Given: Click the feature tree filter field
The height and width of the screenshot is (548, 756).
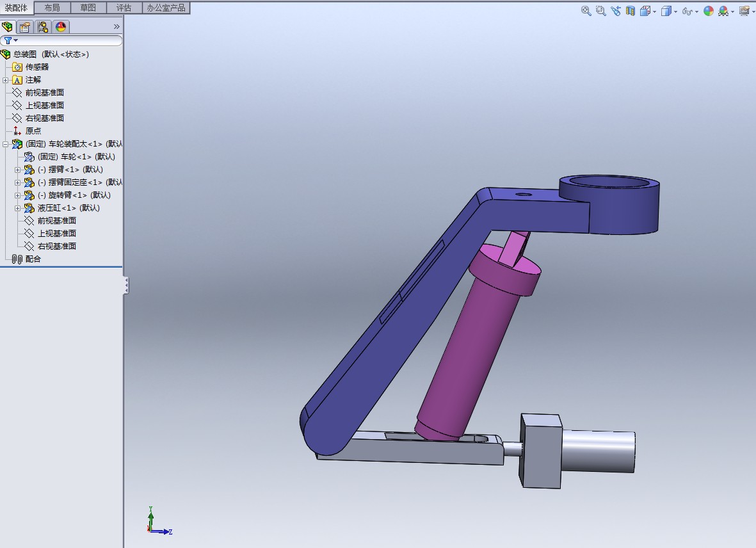Looking at the screenshot, I should pos(64,40).
